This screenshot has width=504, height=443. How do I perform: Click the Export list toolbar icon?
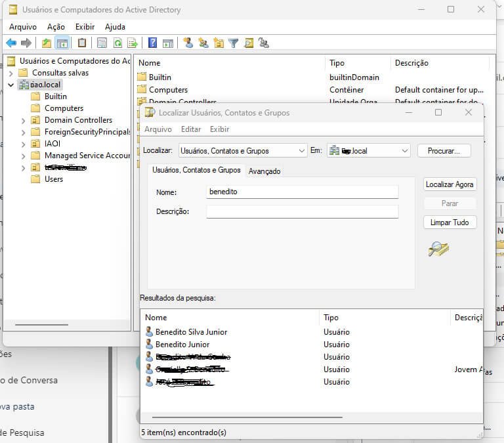133,43
